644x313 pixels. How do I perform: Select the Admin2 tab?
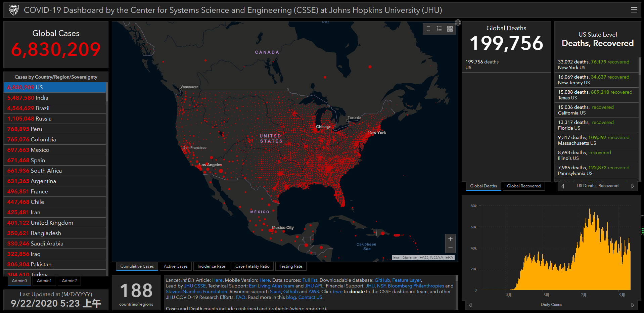70,281
